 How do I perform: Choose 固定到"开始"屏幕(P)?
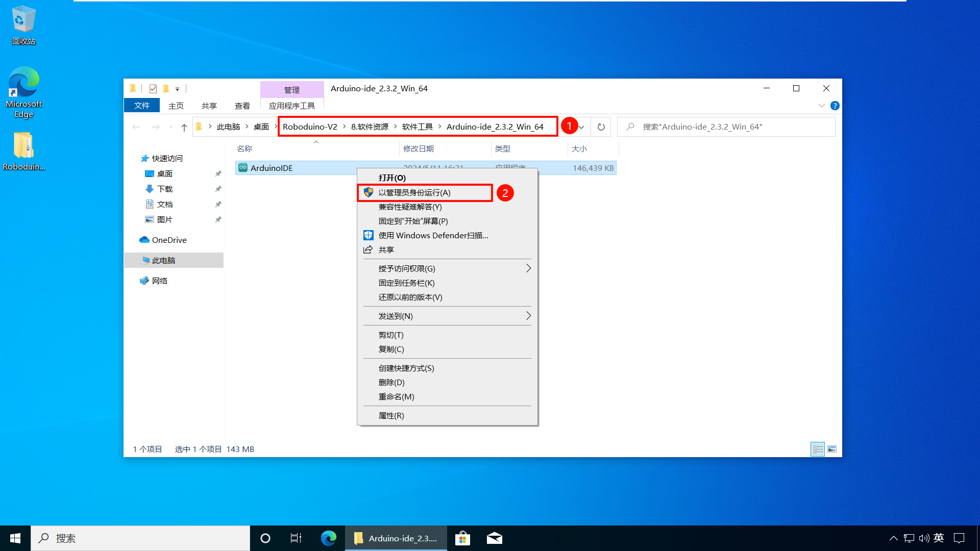pos(447,221)
